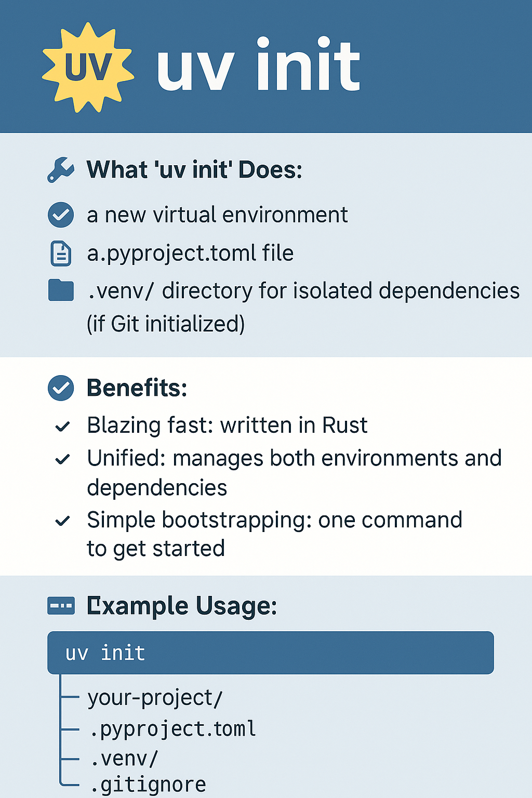
Task: Click the terminal icon beside Example Usage
Action: point(61,606)
